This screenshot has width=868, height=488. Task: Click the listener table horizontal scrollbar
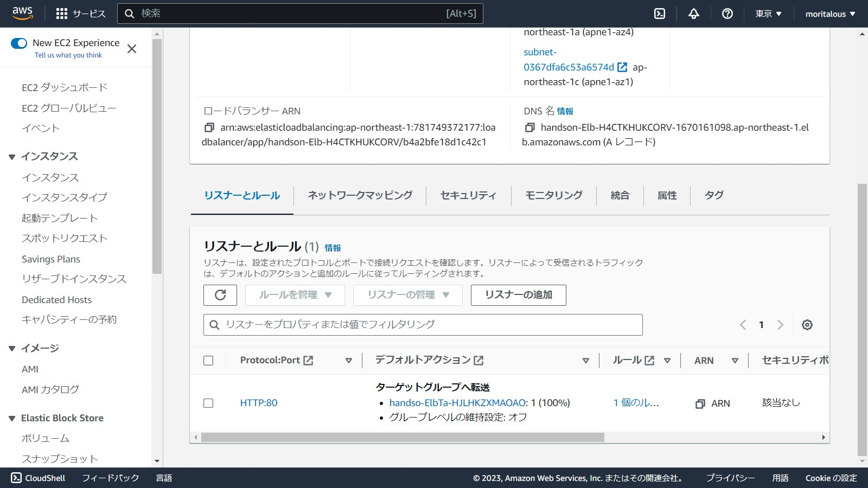point(403,437)
